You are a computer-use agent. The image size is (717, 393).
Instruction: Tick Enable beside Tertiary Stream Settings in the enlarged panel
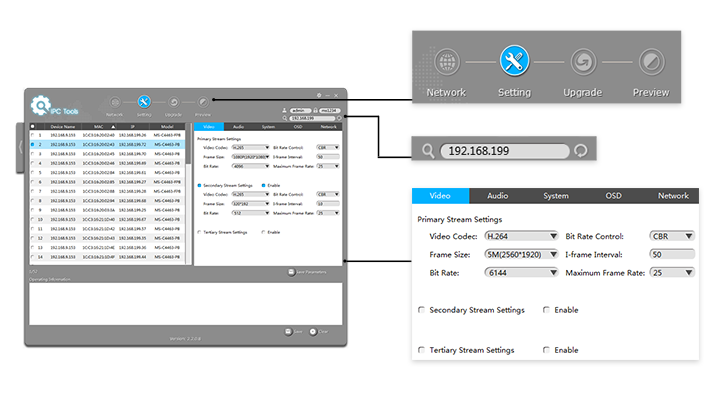tap(546, 350)
